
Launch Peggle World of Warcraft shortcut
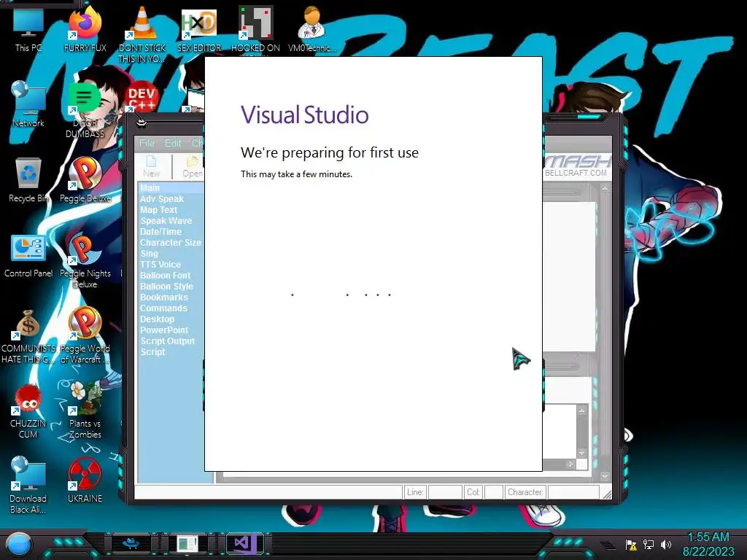tap(85, 336)
